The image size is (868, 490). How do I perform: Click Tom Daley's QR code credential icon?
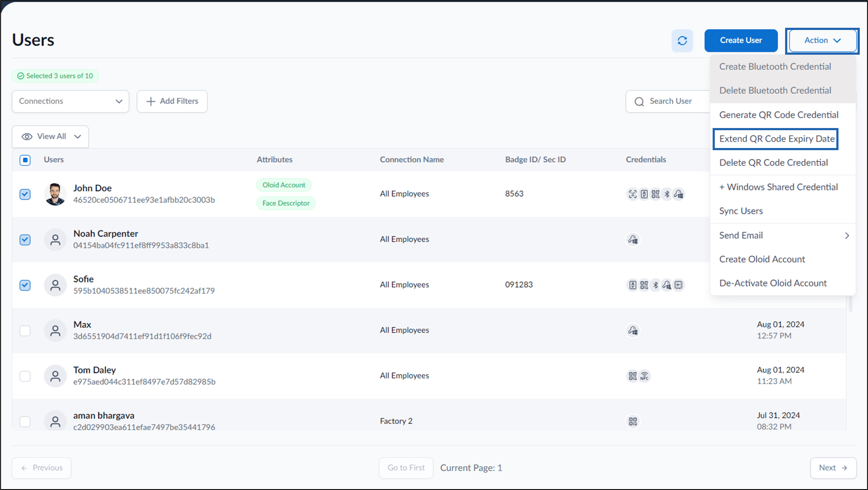(633, 376)
